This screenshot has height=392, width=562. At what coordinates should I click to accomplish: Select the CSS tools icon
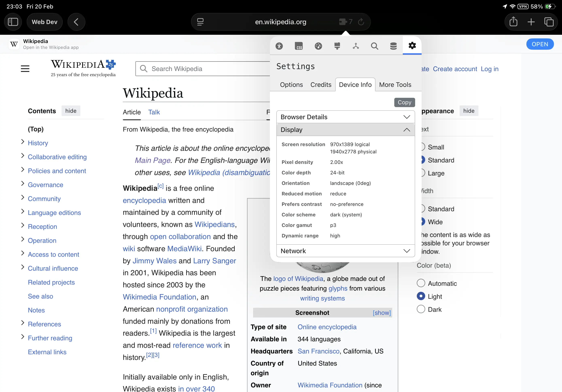pos(299,46)
